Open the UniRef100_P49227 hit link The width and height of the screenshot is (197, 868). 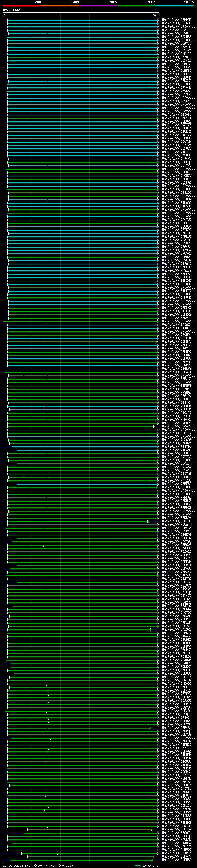[x=176, y=413]
